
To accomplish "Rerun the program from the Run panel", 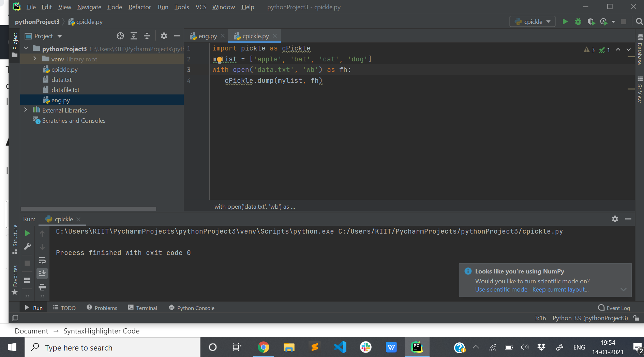I will point(27,233).
